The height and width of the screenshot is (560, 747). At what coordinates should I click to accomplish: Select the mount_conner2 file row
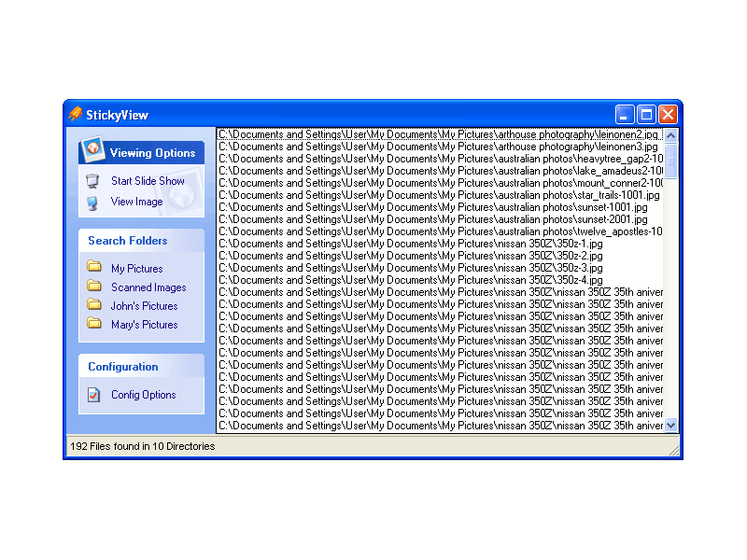(440, 183)
